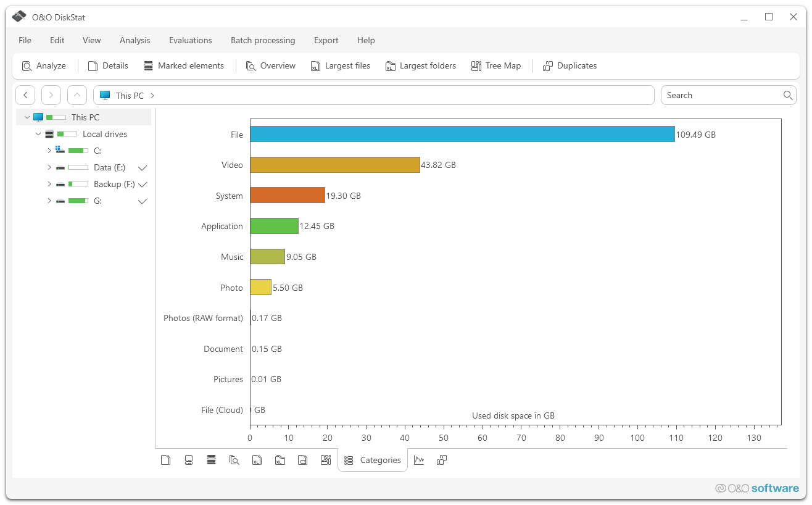Open the Analysis menu
The height and width of the screenshot is (505, 812).
coord(135,40)
